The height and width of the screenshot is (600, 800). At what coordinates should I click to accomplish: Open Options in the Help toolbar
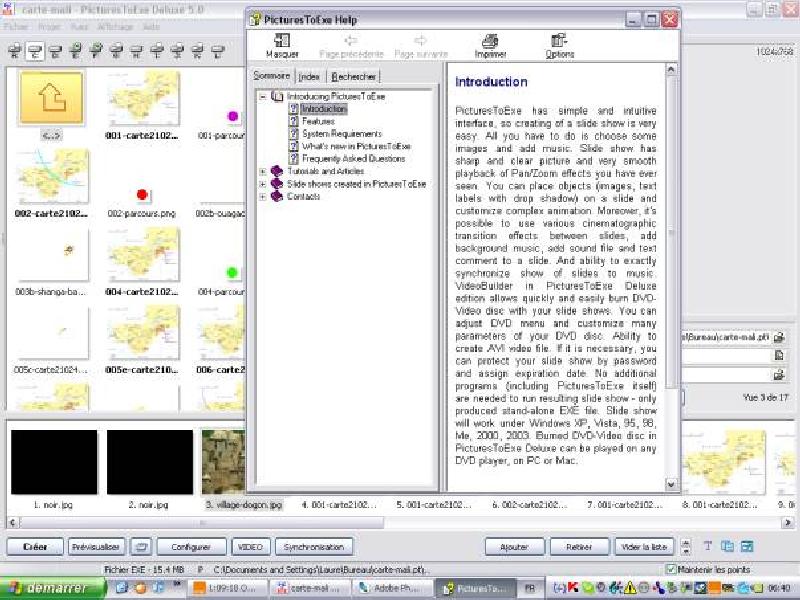tap(559, 45)
